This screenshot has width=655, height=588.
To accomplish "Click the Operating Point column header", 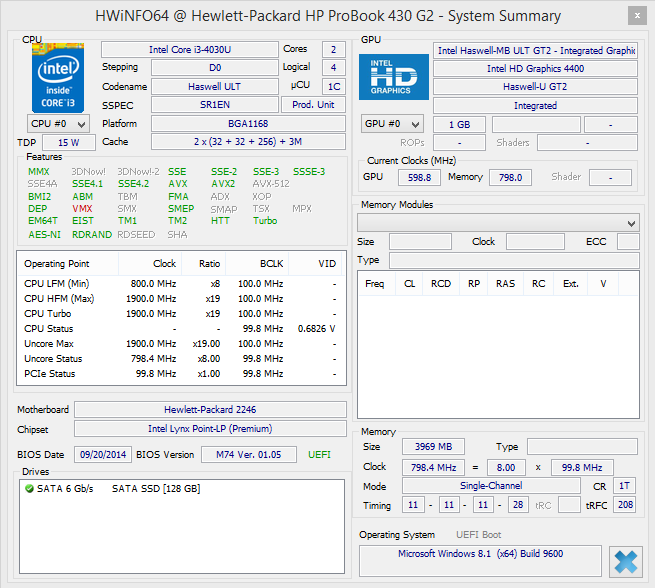I will tap(68, 264).
